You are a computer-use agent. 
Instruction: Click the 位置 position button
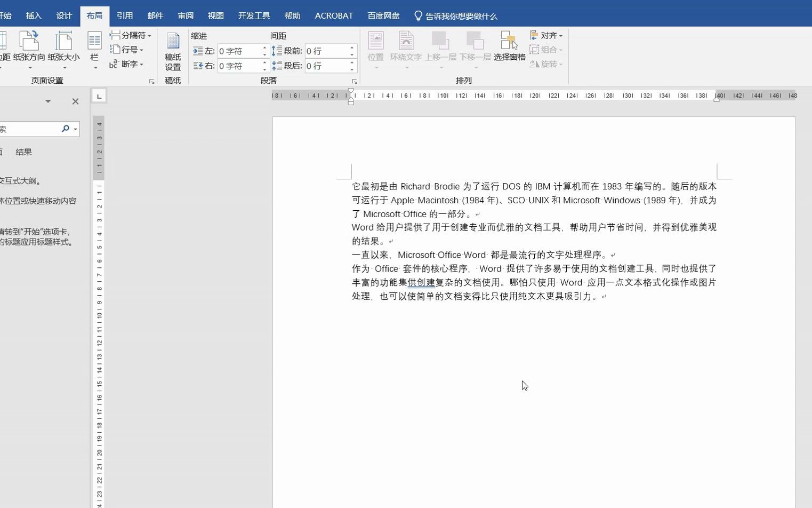tap(376, 50)
